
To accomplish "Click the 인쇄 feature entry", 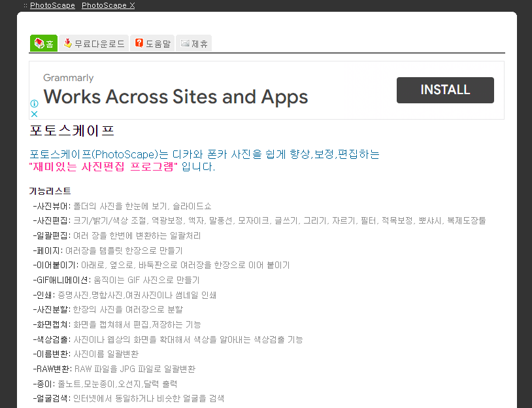I will tap(125, 295).
